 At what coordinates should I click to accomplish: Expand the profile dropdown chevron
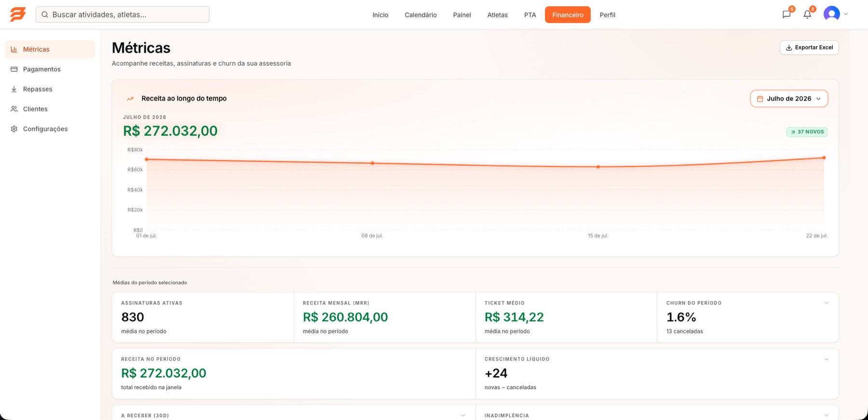[846, 14]
